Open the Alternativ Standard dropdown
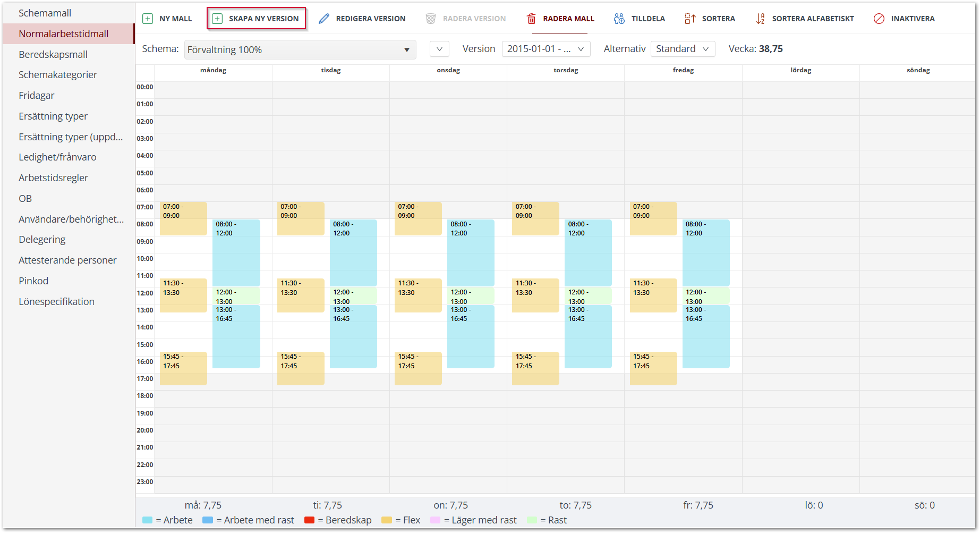980x533 pixels. (x=683, y=49)
